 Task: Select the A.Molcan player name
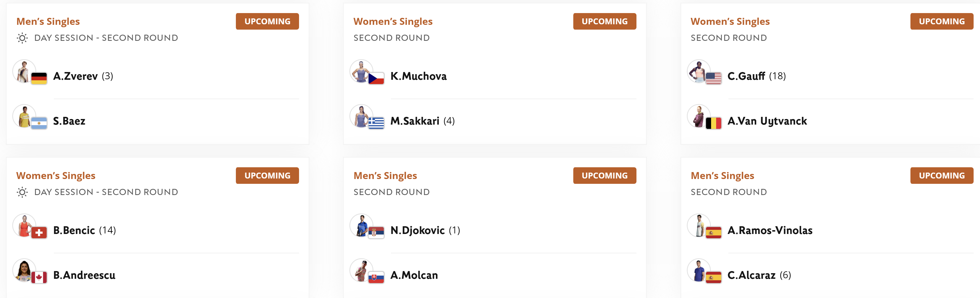tap(414, 275)
